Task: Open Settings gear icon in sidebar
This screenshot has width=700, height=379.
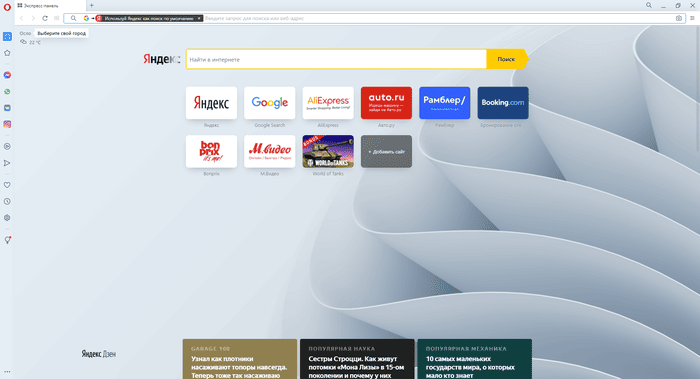Action: click(7, 218)
